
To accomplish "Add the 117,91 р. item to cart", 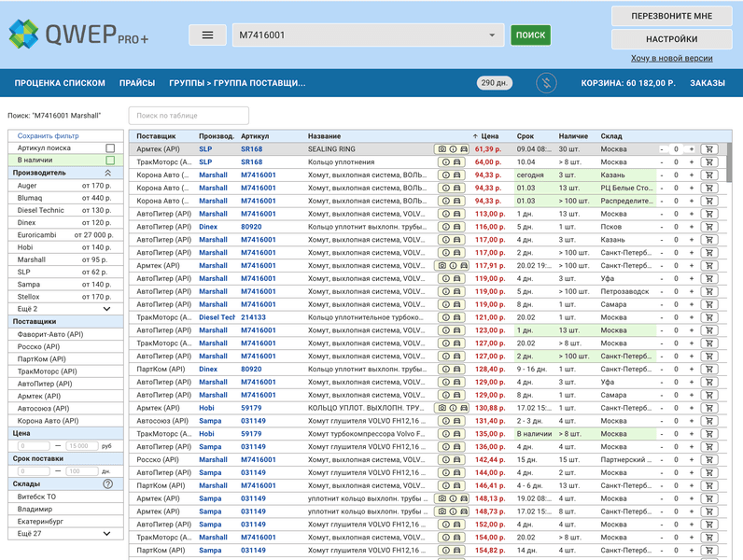I will 708,265.
